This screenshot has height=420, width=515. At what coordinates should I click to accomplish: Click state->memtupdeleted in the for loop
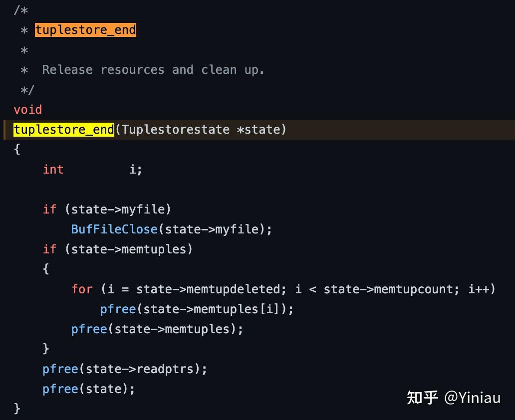click(209, 289)
